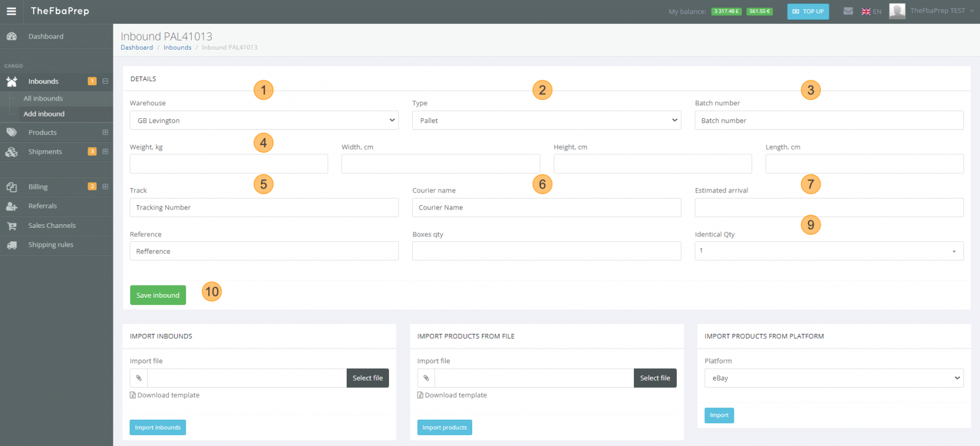Click the Sales Channels cart icon

(x=12, y=226)
